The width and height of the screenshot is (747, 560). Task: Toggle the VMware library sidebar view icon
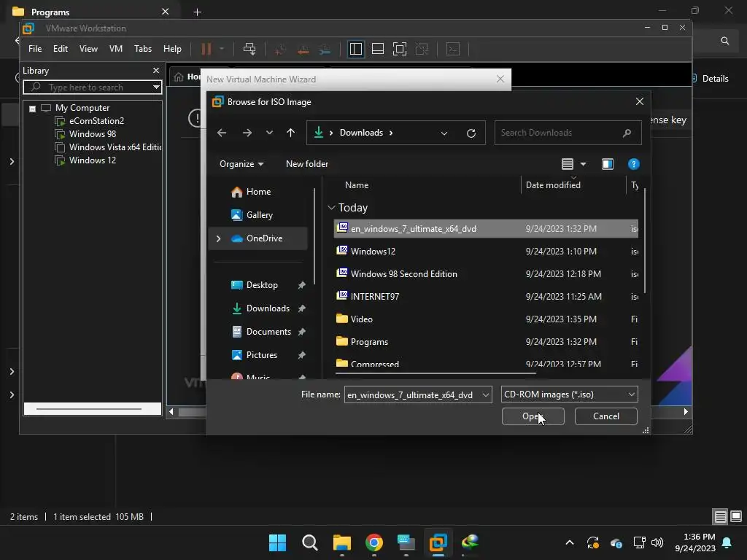pyautogui.click(x=355, y=49)
